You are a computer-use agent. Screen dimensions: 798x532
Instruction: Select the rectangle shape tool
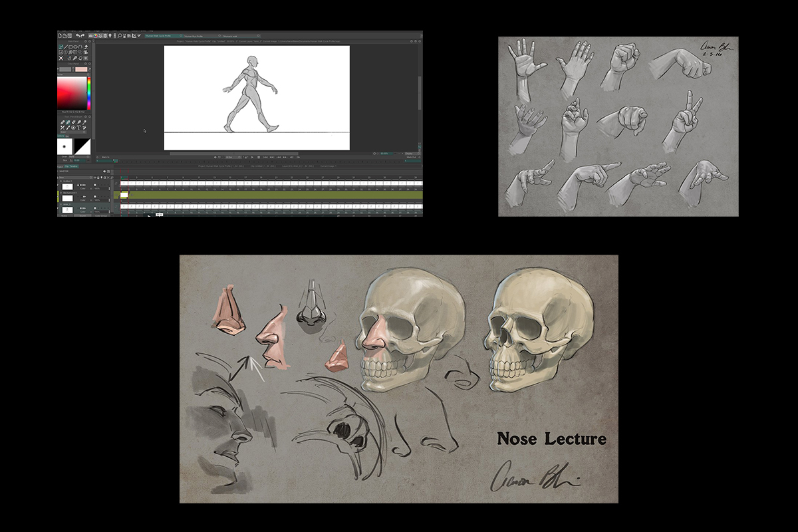70,47
